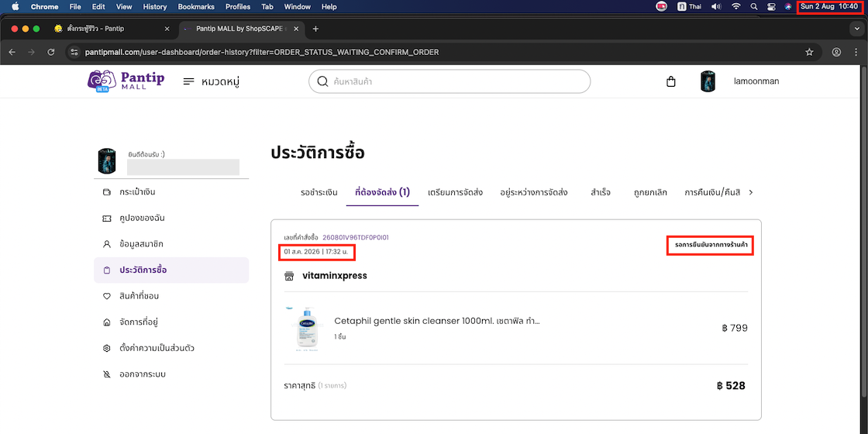Open the History menu
The width and height of the screenshot is (868, 434).
pyautogui.click(x=154, y=7)
